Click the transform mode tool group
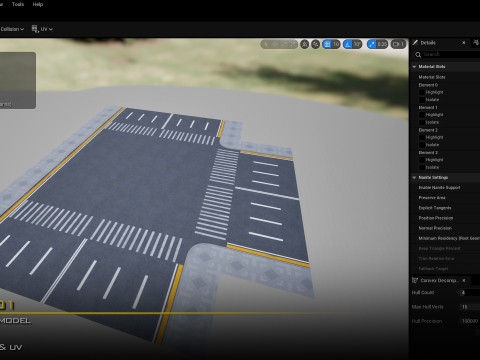The image size is (480, 360). 279,44
